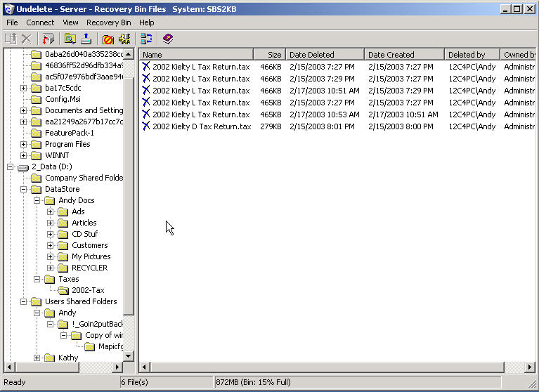
Task: Collapse the Andy Docs folder node
Action: [x=37, y=201]
